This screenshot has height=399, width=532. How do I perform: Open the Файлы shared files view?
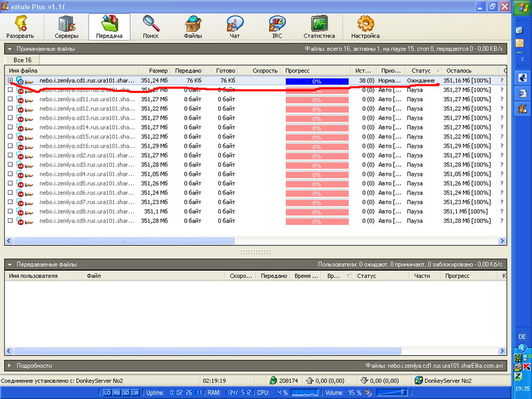tap(193, 27)
